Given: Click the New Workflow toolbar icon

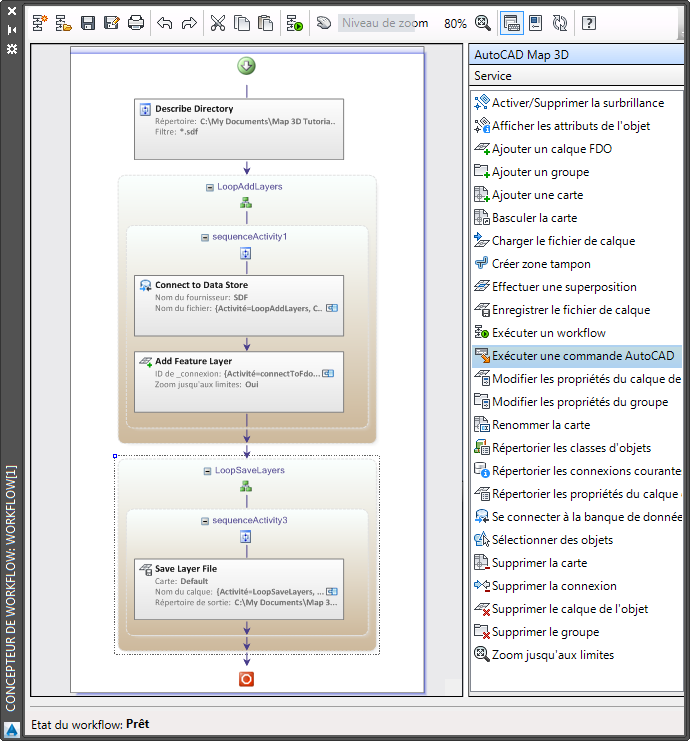Looking at the screenshot, I should 40,23.
